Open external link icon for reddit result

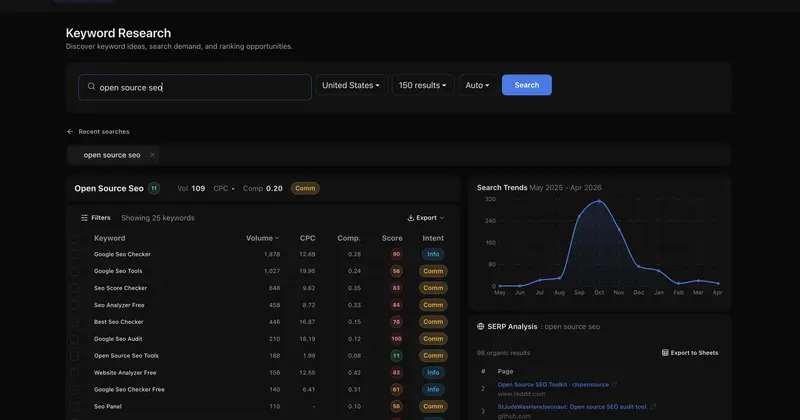pos(614,385)
